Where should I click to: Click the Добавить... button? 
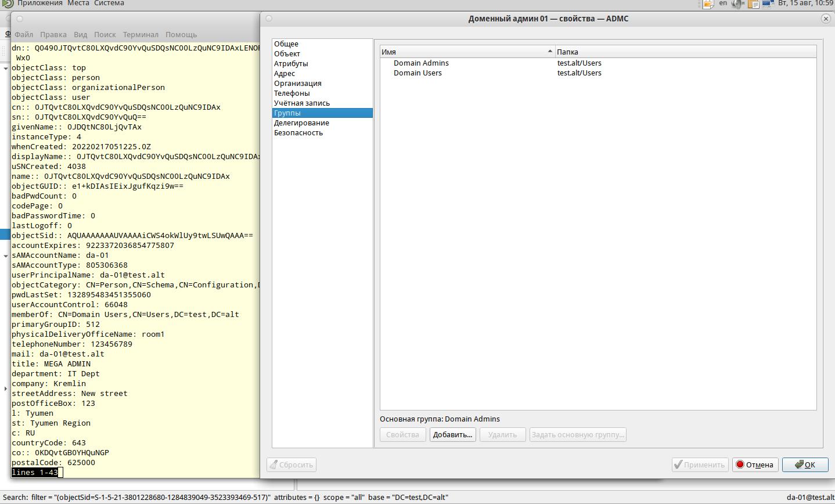pyautogui.click(x=452, y=434)
